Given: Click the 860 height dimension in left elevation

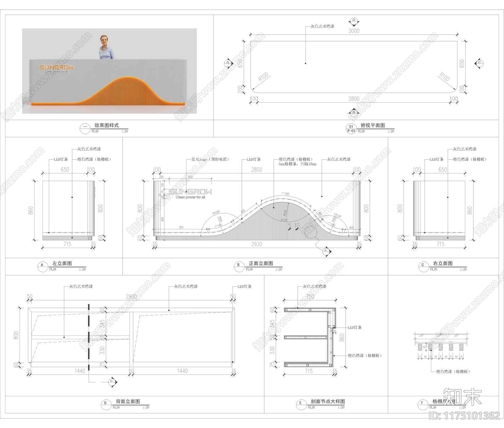Looking at the screenshot, I should (x=31, y=210).
